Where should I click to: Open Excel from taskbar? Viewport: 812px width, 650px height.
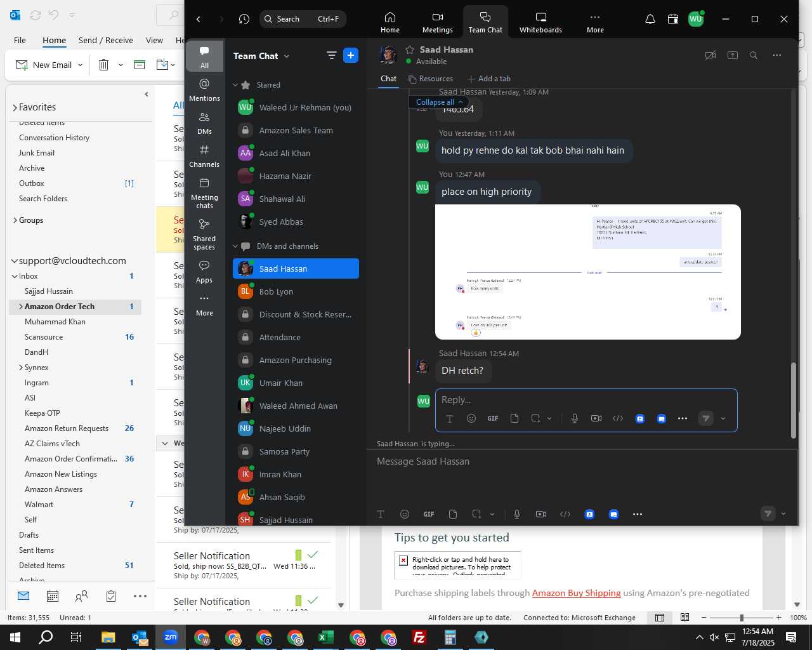(326, 637)
